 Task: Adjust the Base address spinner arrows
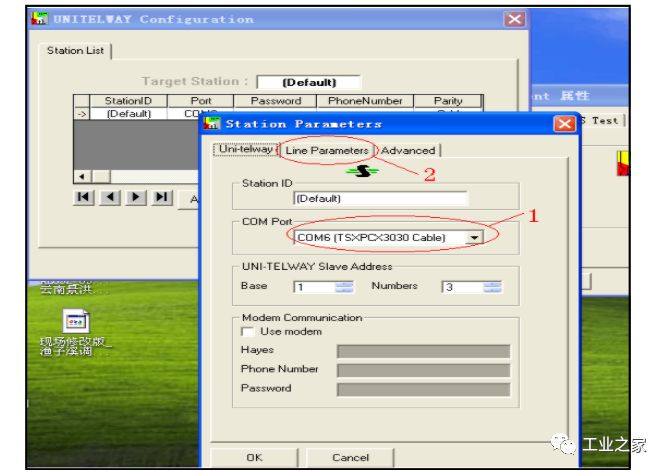point(344,287)
